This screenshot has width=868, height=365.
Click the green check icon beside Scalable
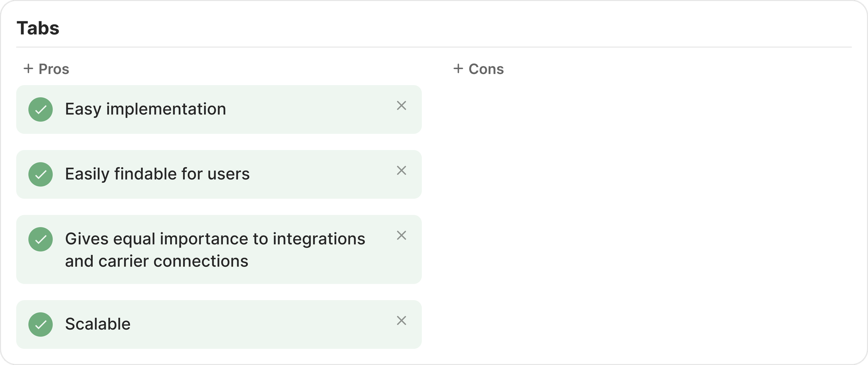(x=41, y=324)
